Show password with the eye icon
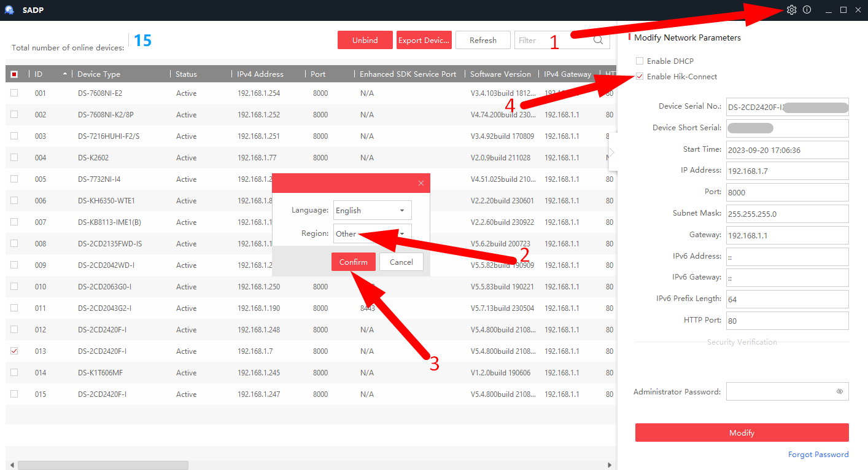 (x=839, y=391)
